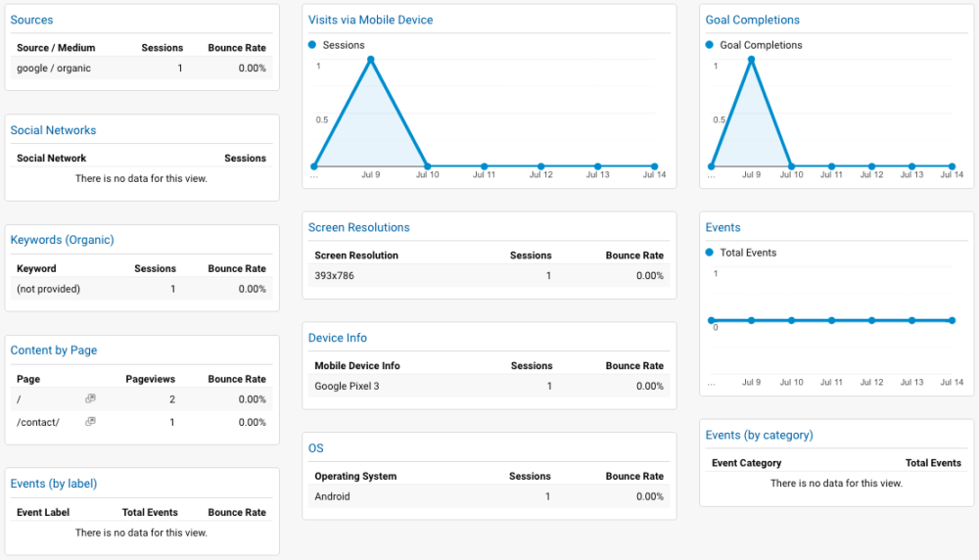This screenshot has width=979, height=560.
Task: Click the Sessions legend dot in Visits via Mobile Device
Action: [x=313, y=45]
